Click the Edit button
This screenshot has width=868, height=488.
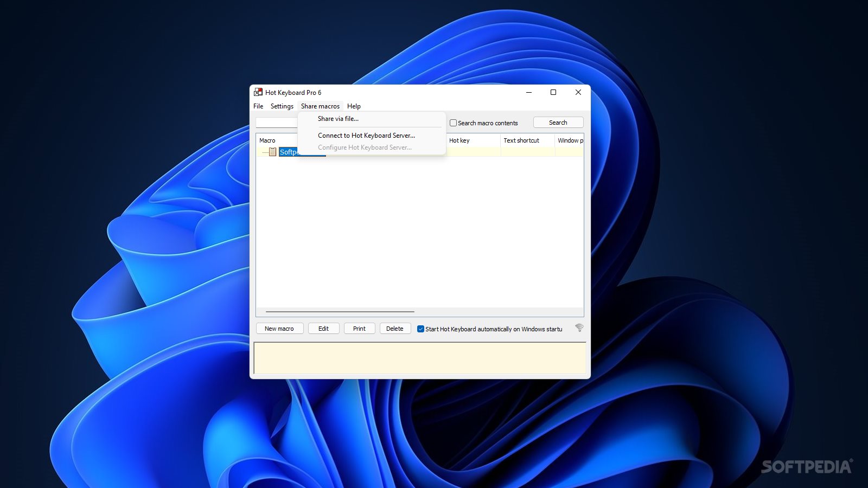[x=324, y=329]
